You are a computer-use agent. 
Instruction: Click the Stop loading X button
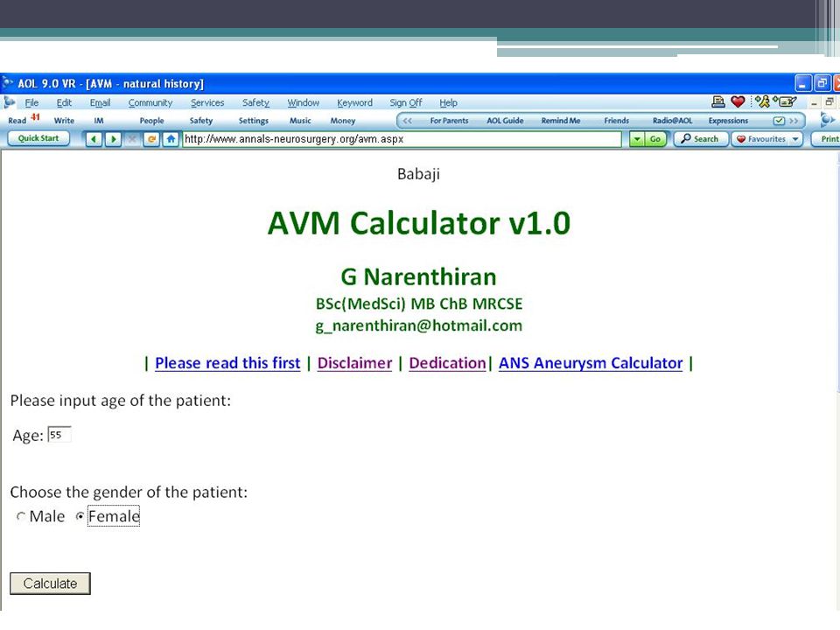pyautogui.click(x=132, y=139)
